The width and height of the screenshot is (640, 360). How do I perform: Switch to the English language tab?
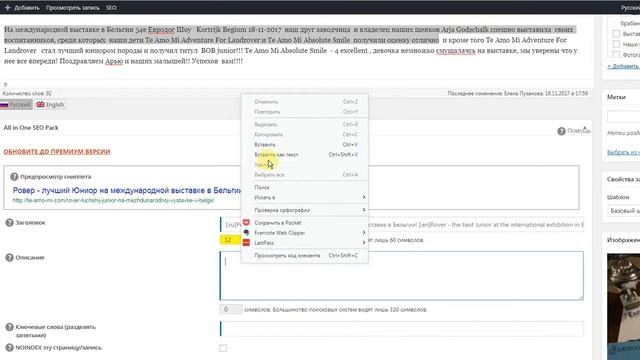coord(50,105)
